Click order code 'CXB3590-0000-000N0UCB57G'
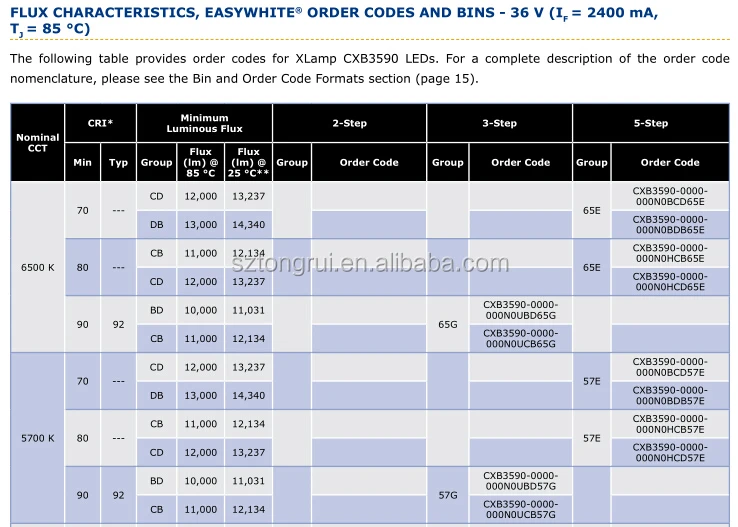The image size is (738, 527). 521,509
